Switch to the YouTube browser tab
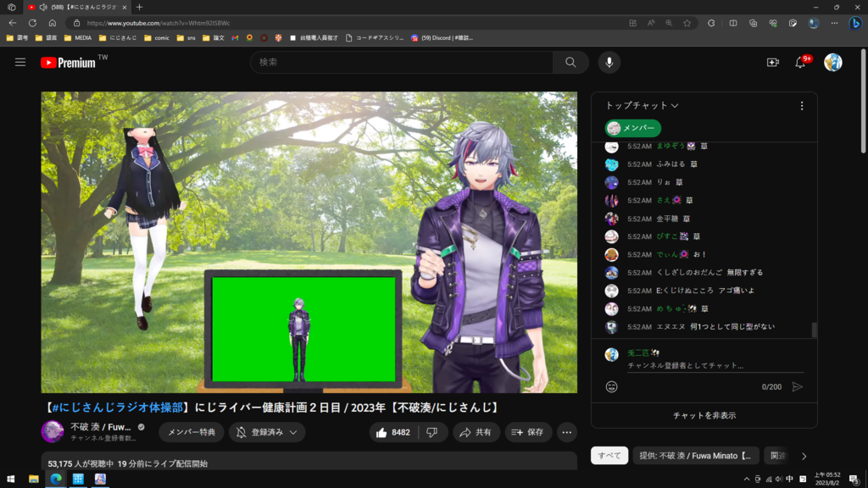This screenshot has width=868, height=488. (x=77, y=7)
